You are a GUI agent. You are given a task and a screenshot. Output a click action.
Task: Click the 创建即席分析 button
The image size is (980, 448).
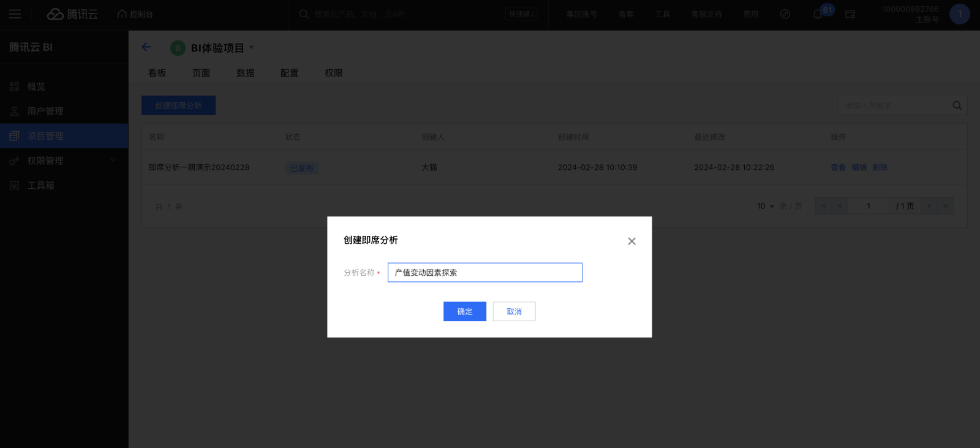tap(178, 105)
